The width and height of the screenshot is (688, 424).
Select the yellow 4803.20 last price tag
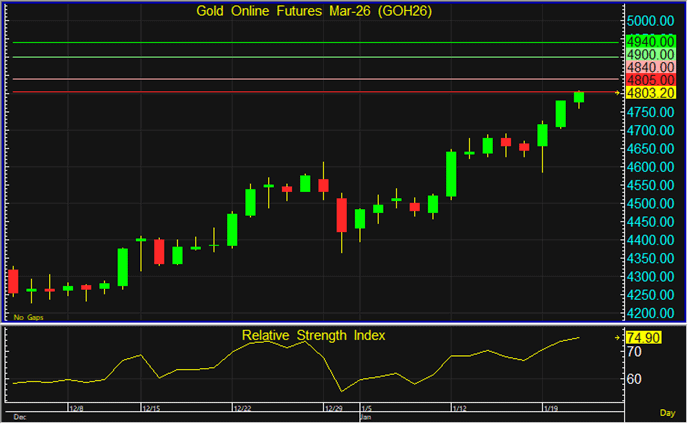coord(650,92)
